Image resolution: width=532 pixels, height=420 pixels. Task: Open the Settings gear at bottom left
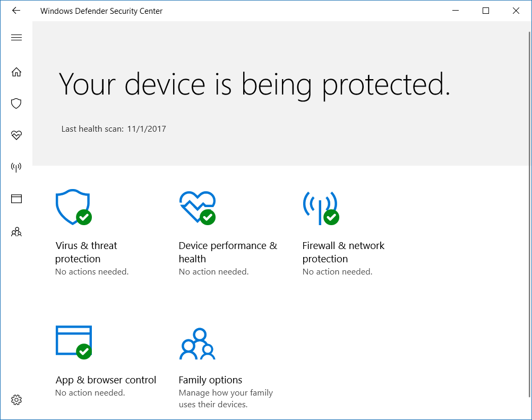click(x=16, y=399)
